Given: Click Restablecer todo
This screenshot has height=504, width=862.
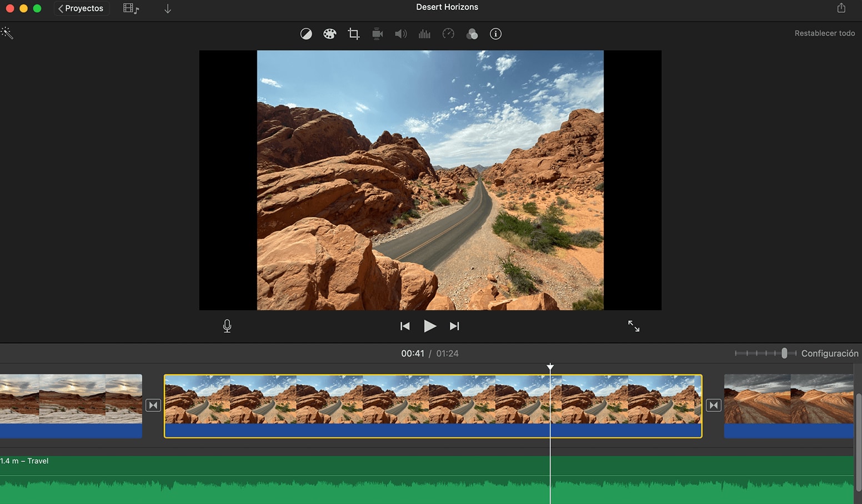Looking at the screenshot, I should coord(824,33).
